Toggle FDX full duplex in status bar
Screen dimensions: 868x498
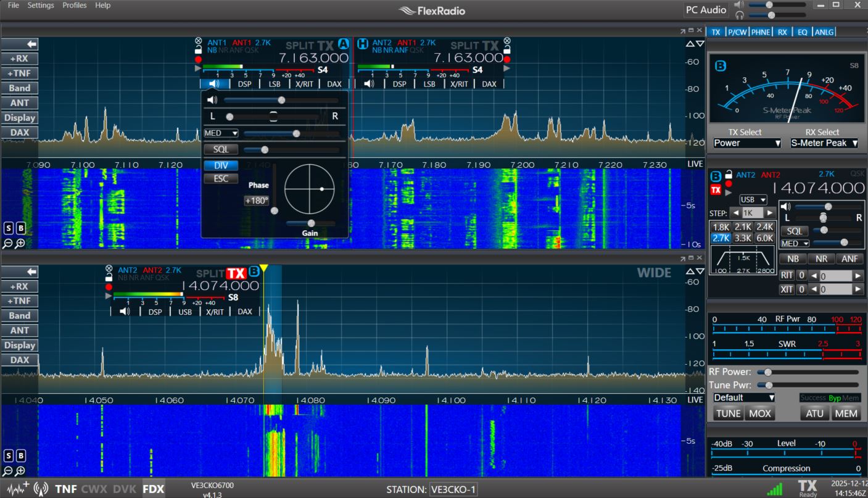pyautogui.click(x=154, y=489)
